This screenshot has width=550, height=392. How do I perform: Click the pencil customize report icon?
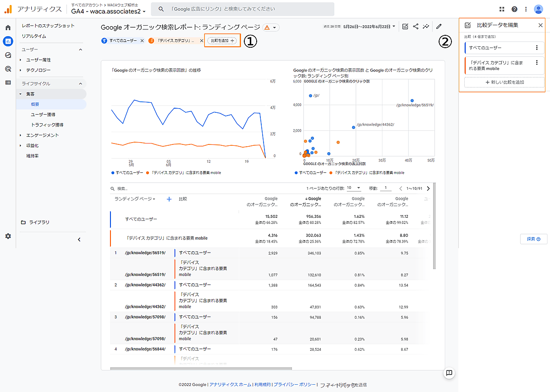click(x=439, y=27)
